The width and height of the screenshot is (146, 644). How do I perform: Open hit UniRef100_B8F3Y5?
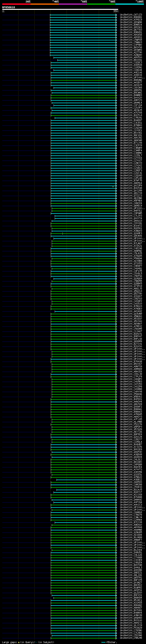(x=131, y=580)
